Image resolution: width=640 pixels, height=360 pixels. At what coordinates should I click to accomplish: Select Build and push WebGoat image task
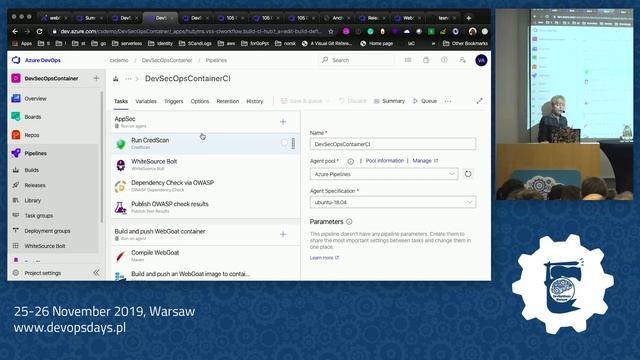click(x=206, y=274)
